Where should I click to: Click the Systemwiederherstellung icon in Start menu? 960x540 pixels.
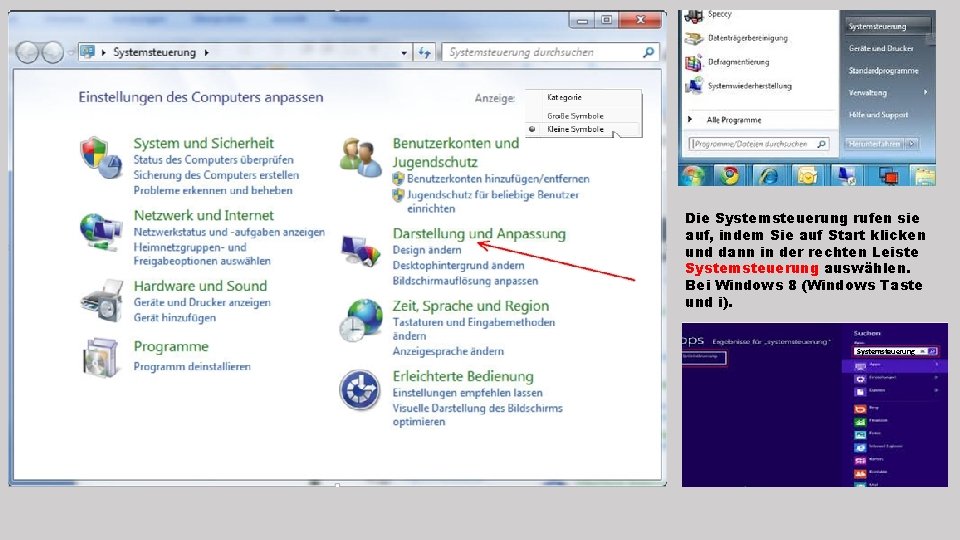(x=694, y=86)
